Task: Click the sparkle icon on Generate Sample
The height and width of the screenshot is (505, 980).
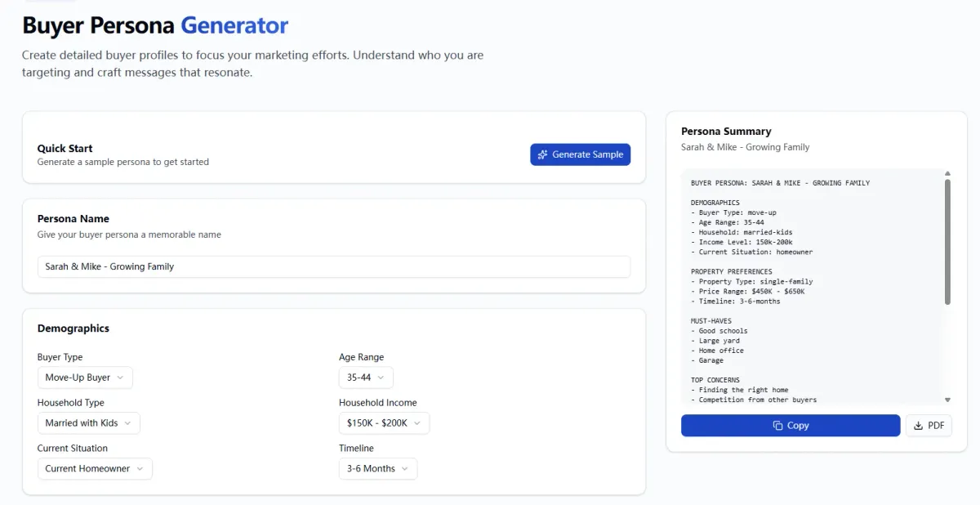Action: click(543, 154)
